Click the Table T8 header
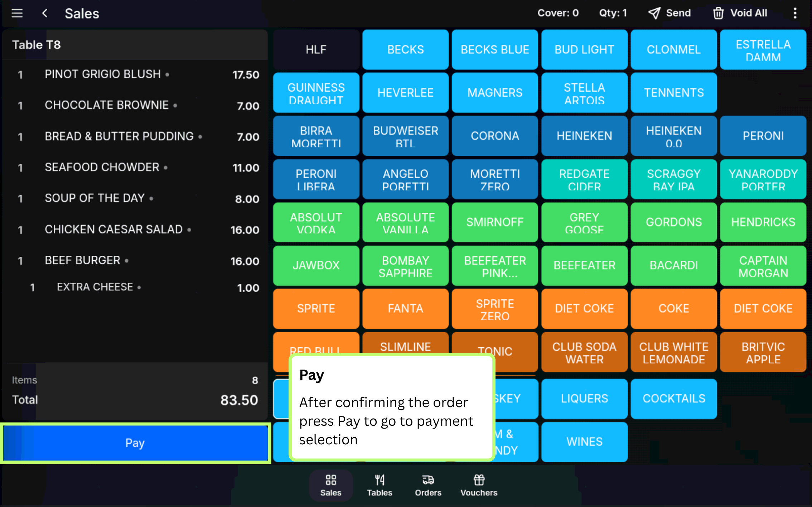Viewport: 812px width, 507px height. click(x=135, y=45)
